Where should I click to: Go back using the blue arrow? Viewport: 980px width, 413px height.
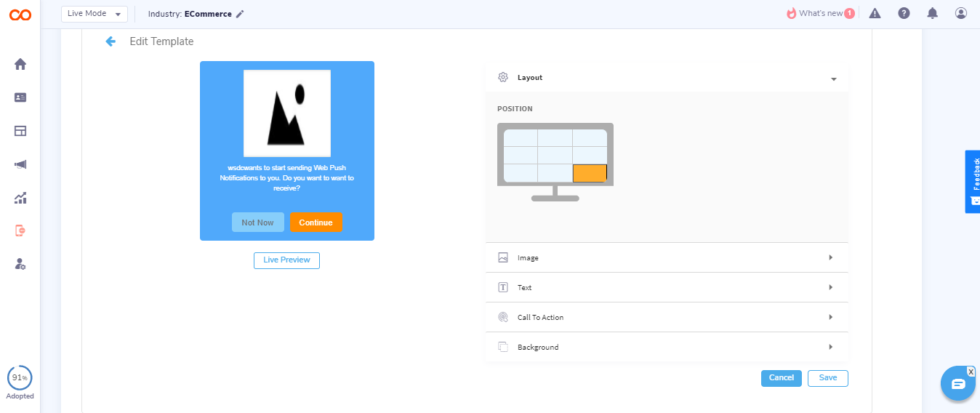[x=111, y=41]
